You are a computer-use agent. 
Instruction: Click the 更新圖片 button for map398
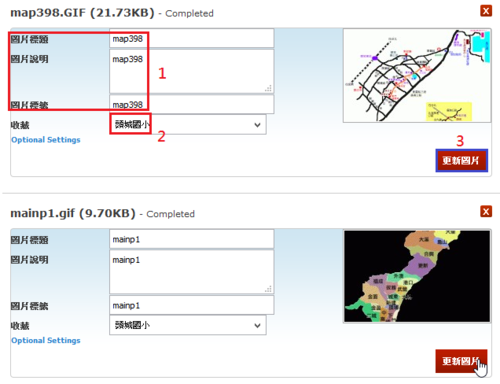pyautogui.click(x=462, y=160)
